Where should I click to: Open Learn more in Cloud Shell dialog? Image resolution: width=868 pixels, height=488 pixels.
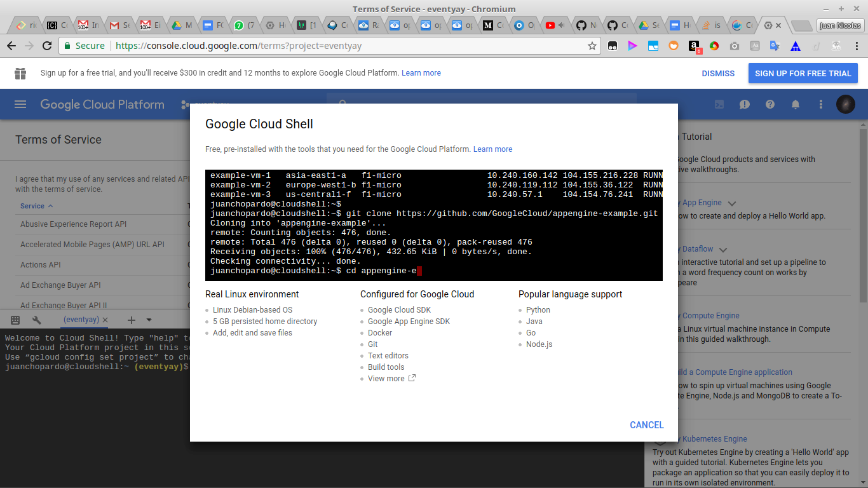click(492, 149)
